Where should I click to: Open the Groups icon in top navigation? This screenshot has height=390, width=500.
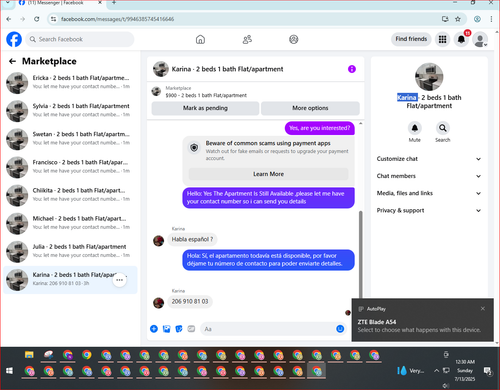click(294, 39)
